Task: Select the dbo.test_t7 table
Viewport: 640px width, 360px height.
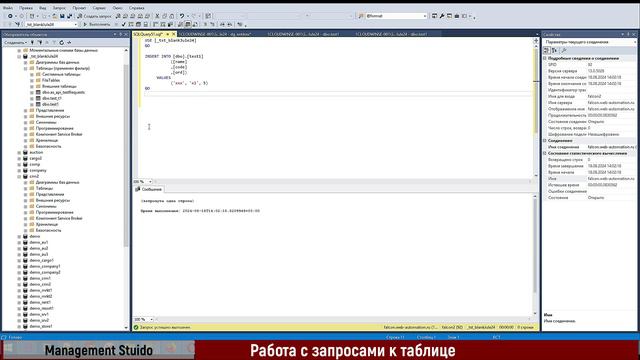Action: pyautogui.click(x=52, y=98)
